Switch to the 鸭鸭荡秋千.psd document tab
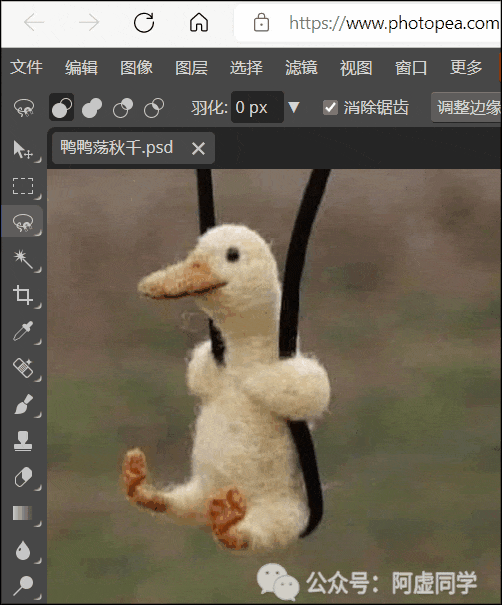Image resolution: width=502 pixels, height=605 pixels. (x=117, y=148)
